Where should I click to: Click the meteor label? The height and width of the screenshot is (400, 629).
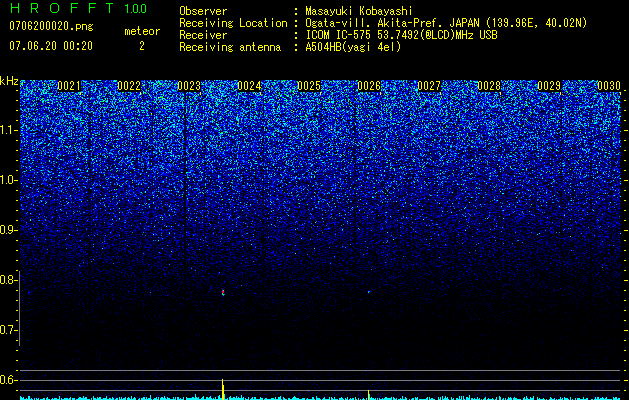coord(142,31)
